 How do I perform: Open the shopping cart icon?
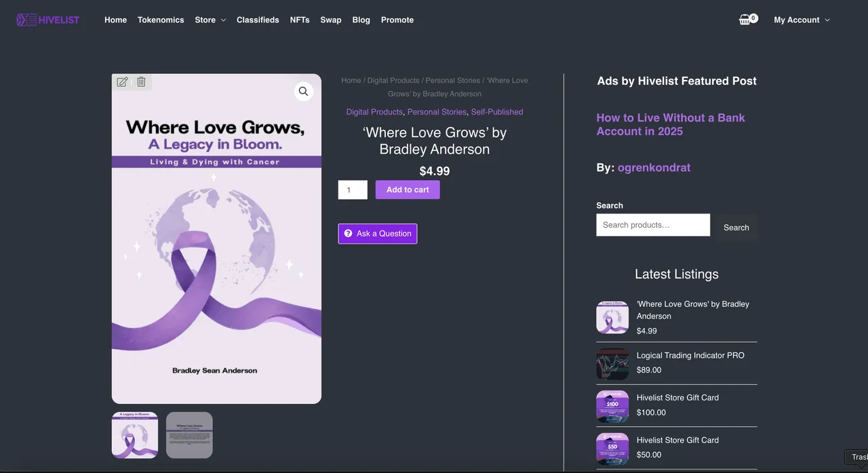[x=745, y=20]
